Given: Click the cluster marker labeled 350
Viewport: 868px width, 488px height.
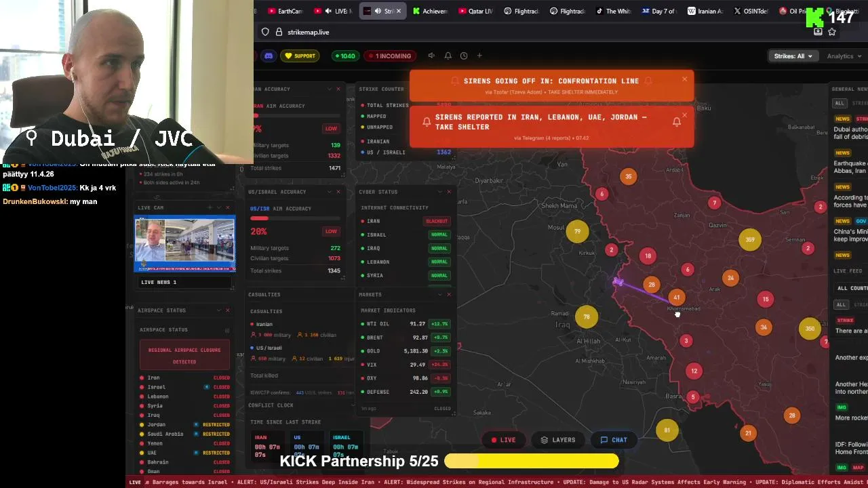Looking at the screenshot, I should coord(810,329).
